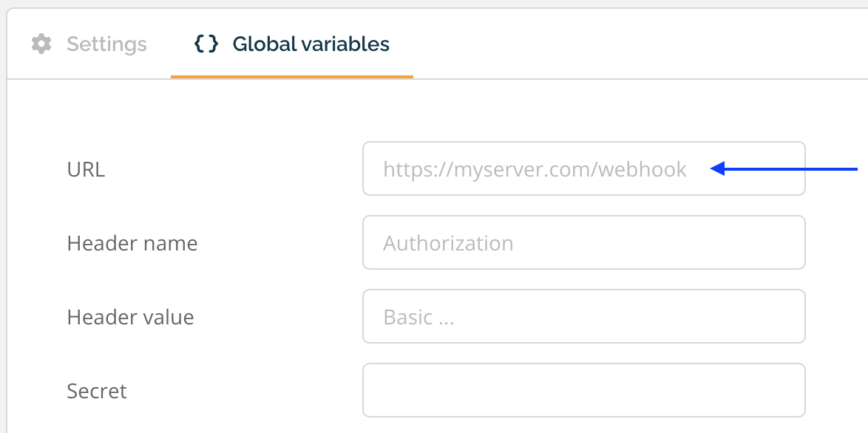The image size is (868, 433).
Task: Click the curly braces icon for Global variables
Action: tap(206, 44)
